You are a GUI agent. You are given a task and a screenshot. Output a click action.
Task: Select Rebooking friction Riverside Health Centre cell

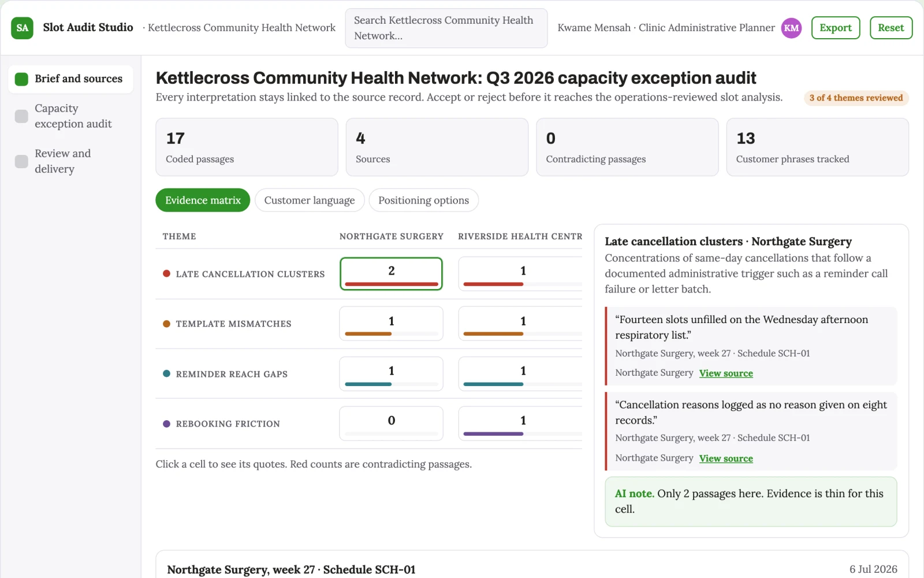(520, 423)
